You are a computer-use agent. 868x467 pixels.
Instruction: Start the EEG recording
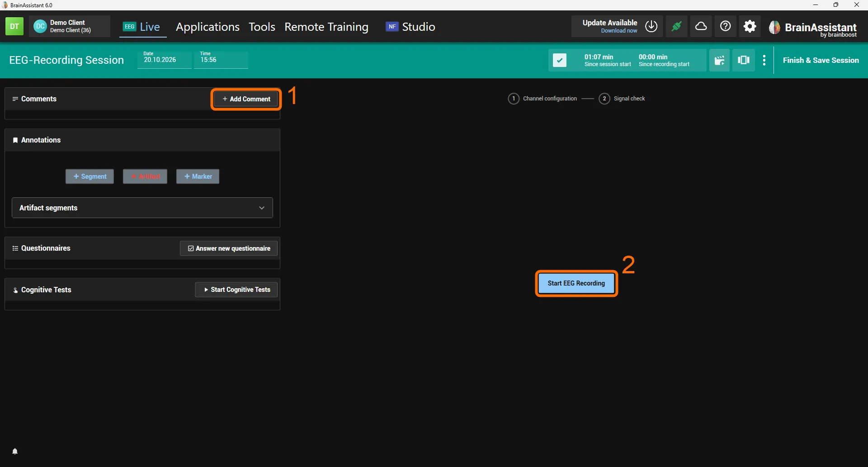576,283
